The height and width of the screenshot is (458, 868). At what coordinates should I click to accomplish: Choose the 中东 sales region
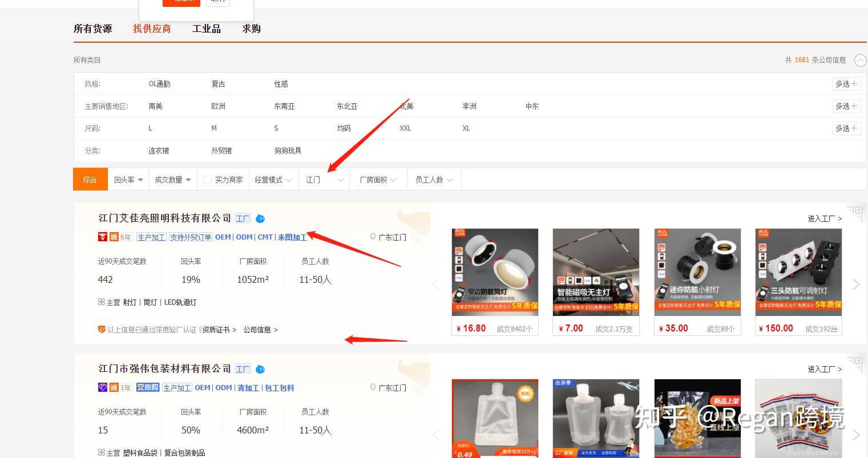click(532, 106)
